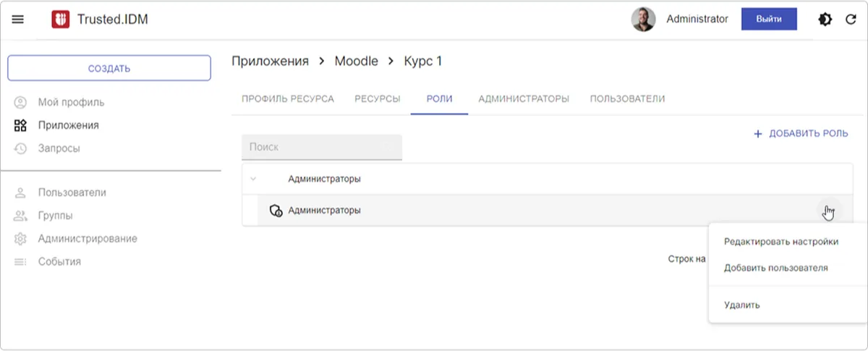Viewport: 868px width, 351px height.
Task: Open the Administrator avatar picture
Action: (x=643, y=20)
